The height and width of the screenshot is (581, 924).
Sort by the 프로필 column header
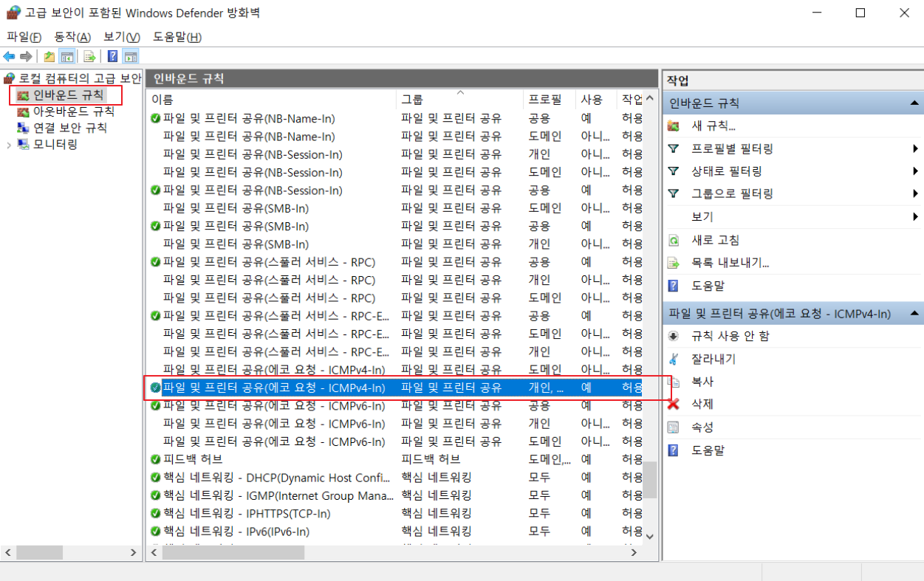[x=550, y=99]
